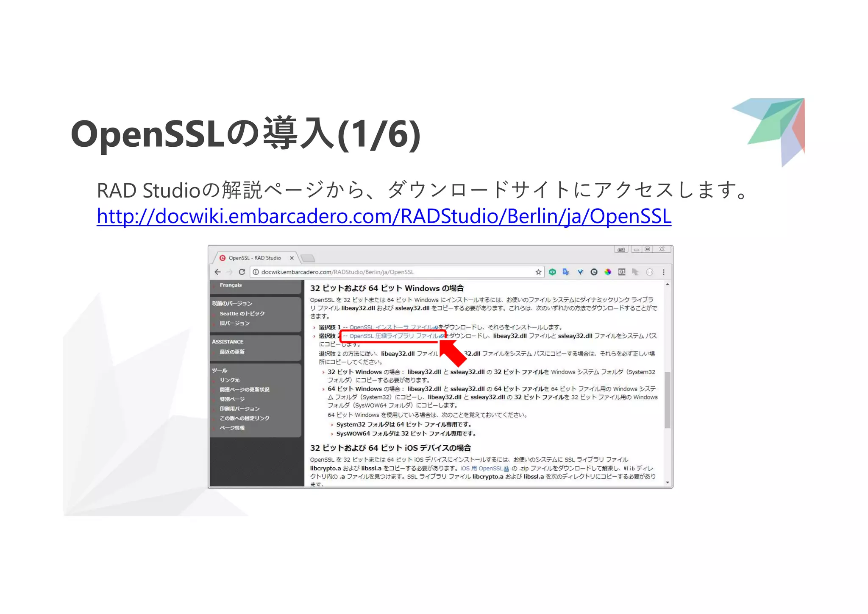Click the browser forward arrow

(230, 272)
